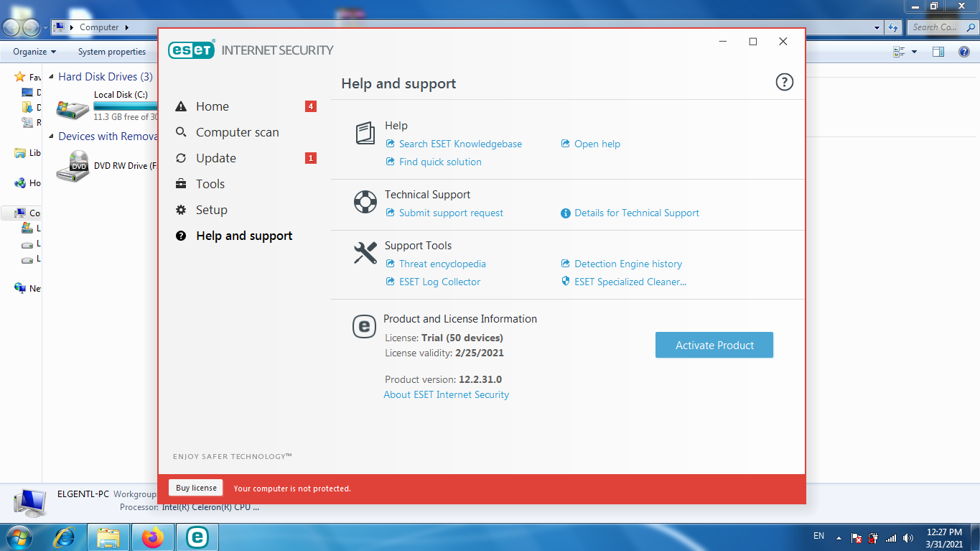Click the ESET logo in the window header
Screen dimensions: 980x551
tap(192, 50)
